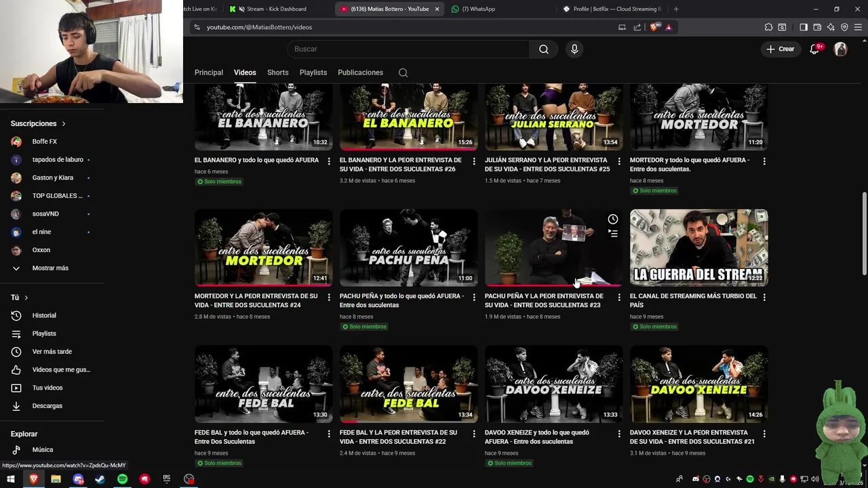Open the Leo AI assistant icon
This screenshot has width=868, height=488.
pos(831,27)
